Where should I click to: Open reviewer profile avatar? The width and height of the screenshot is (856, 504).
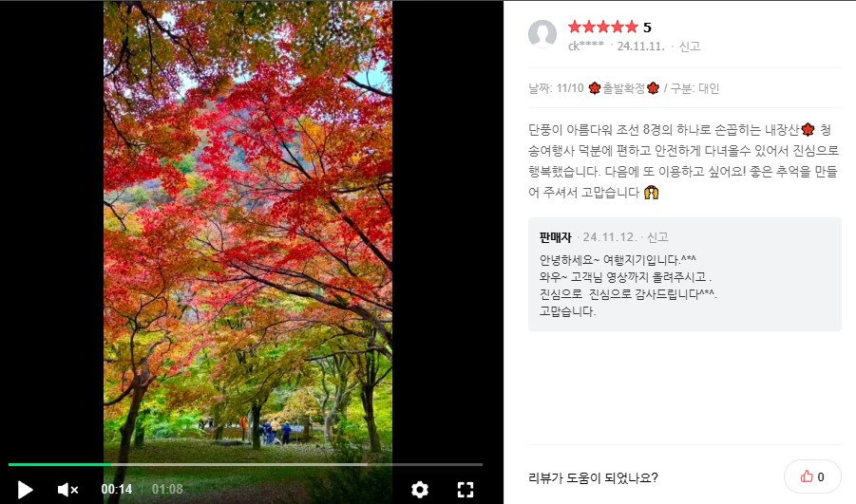coord(542,34)
